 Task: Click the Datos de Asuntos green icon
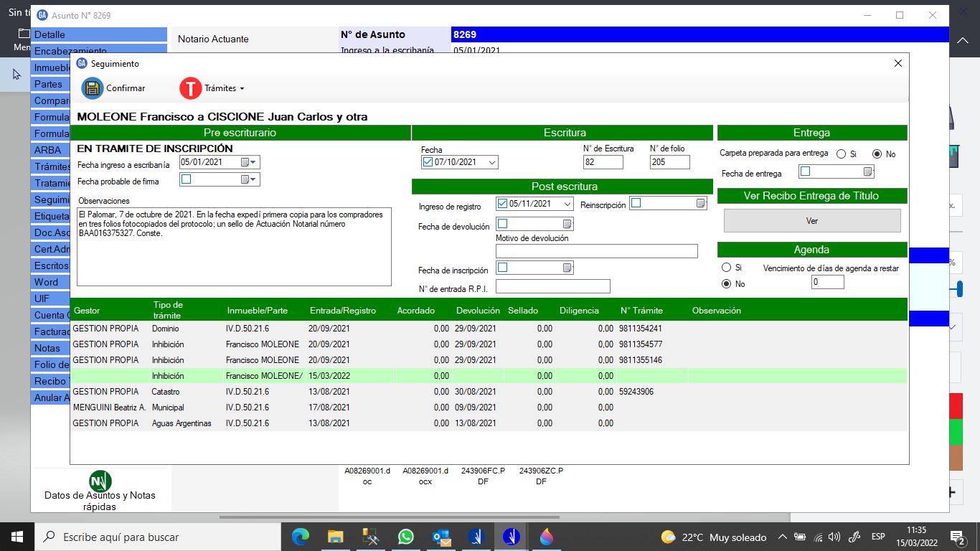click(100, 480)
